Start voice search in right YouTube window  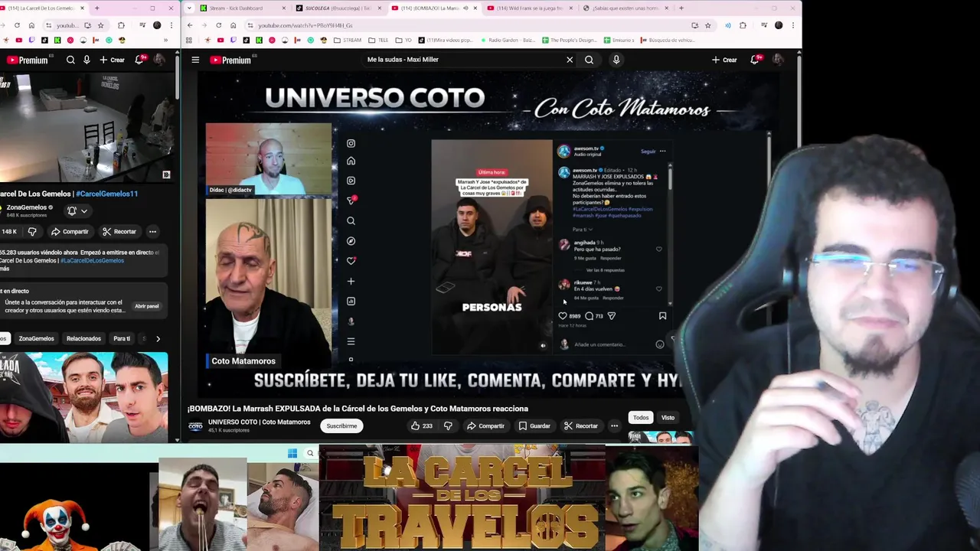tap(616, 60)
